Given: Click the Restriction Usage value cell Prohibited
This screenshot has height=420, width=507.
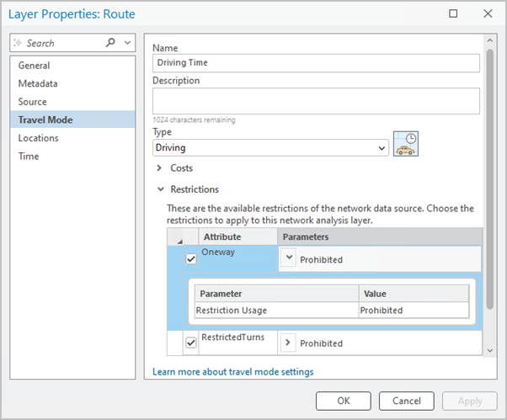Looking at the screenshot, I should pyautogui.click(x=413, y=311).
